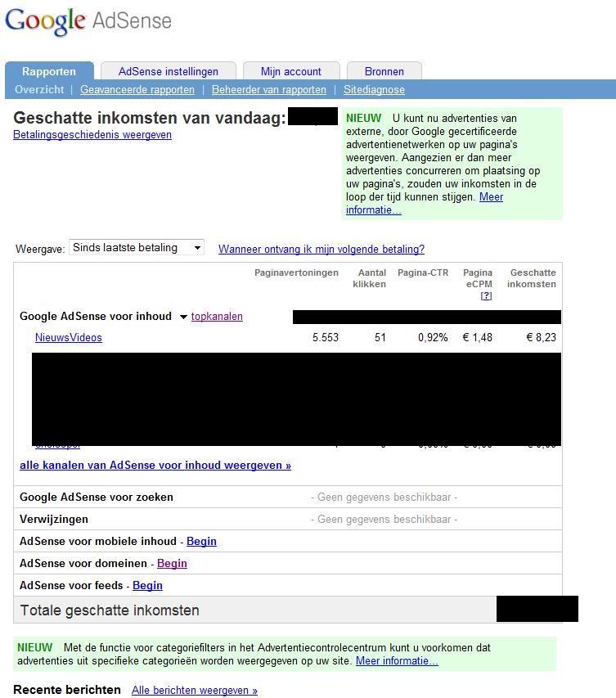The image size is (616, 698).
Task: Click Begin for AdSense voor mobiele inhoud
Action: pyautogui.click(x=201, y=542)
